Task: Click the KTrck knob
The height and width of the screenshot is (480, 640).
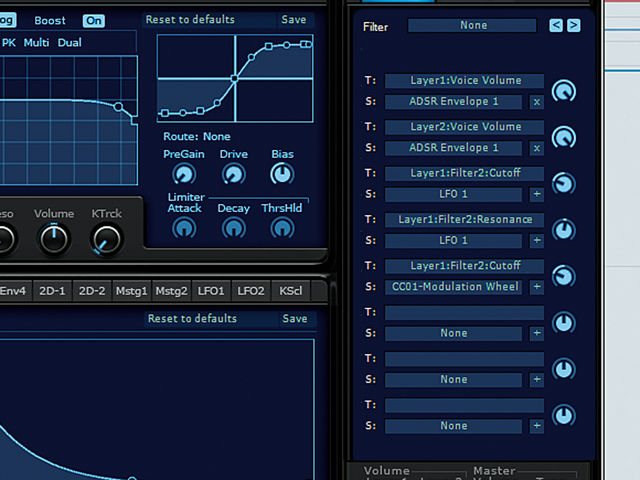Action: pos(107,239)
